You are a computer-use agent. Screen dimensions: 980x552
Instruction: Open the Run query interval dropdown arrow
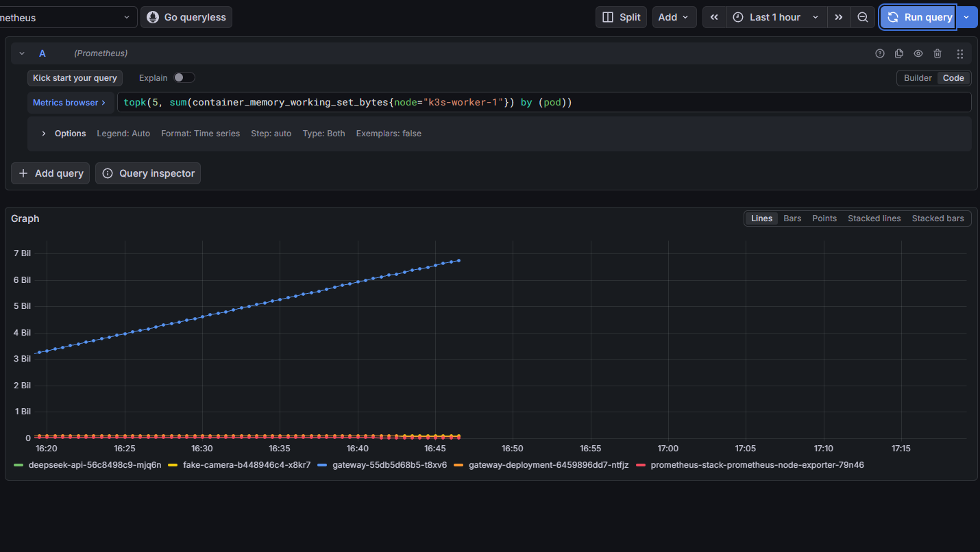[x=966, y=17]
